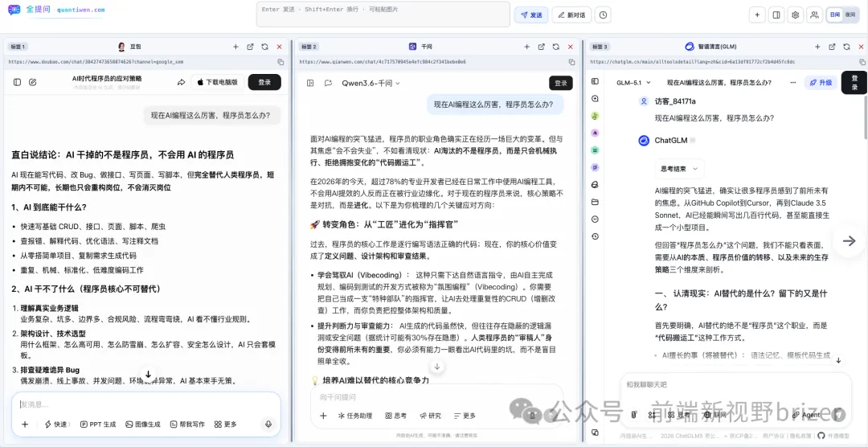Share the 豆包 conversation
868x447 pixels.
click(181, 82)
